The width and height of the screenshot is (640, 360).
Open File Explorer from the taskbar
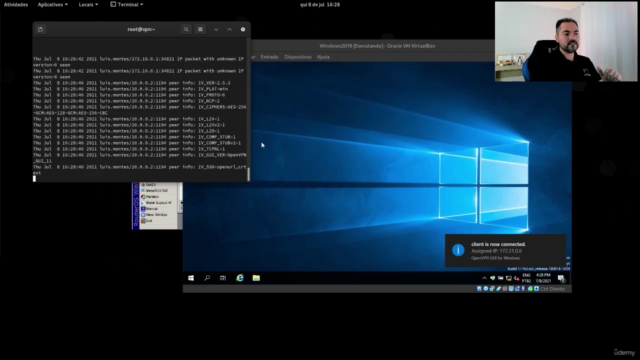(x=256, y=278)
